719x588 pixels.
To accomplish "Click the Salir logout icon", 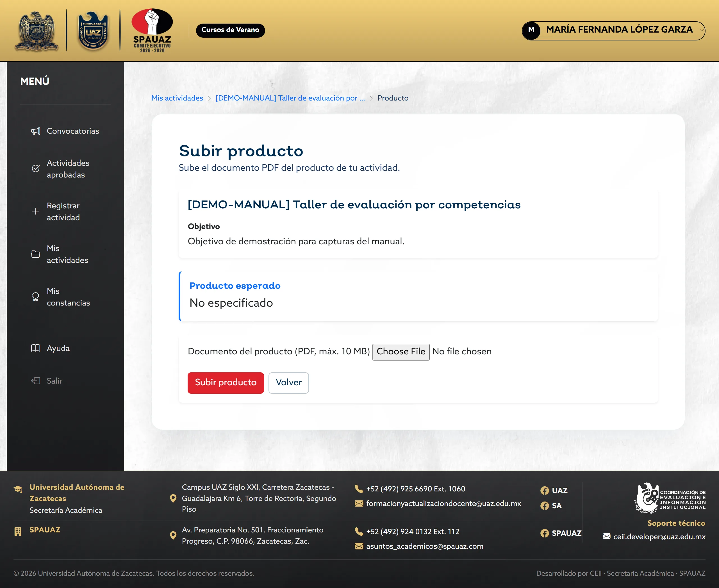I will pos(36,381).
